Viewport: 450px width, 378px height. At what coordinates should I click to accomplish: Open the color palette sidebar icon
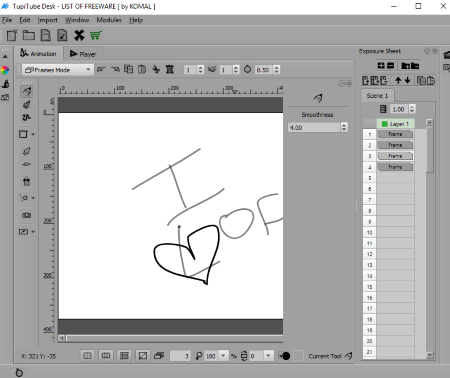[5, 70]
